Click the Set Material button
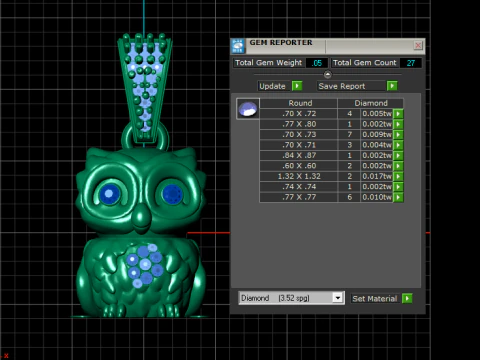Image resolution: width=480 pixels, height=360 pixels. 375,298
